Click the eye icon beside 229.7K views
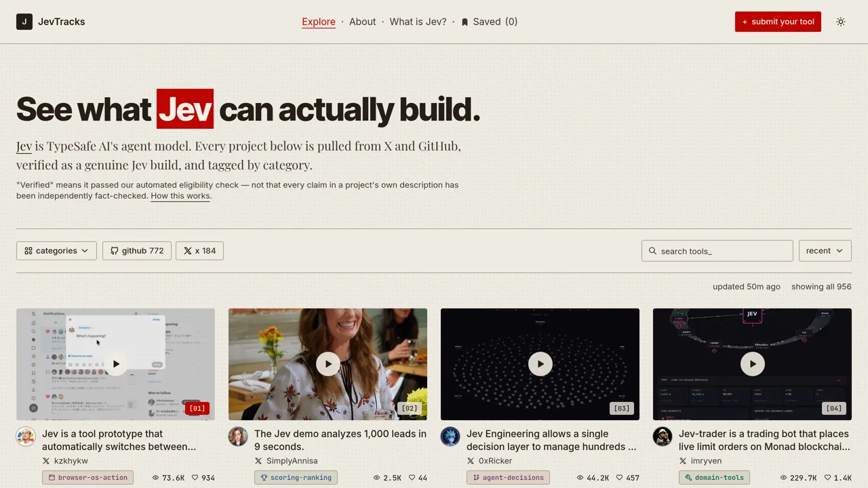 tap(783, 478)
